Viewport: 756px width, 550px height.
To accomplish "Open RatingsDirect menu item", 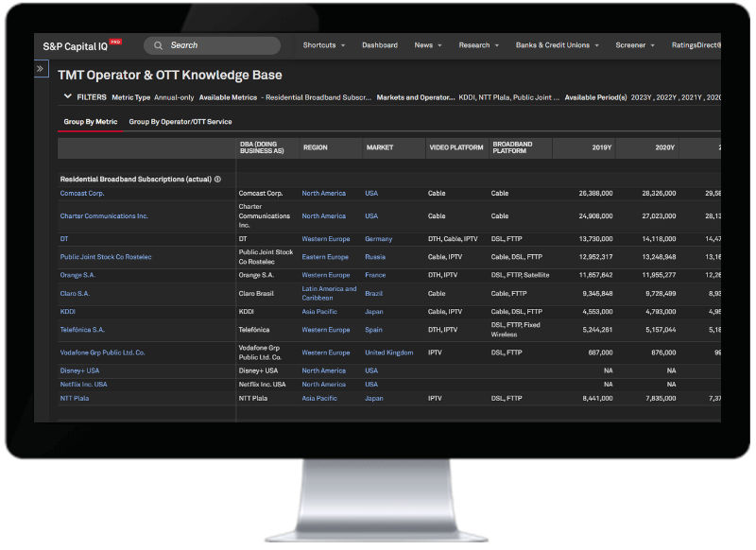I will 696,45.
